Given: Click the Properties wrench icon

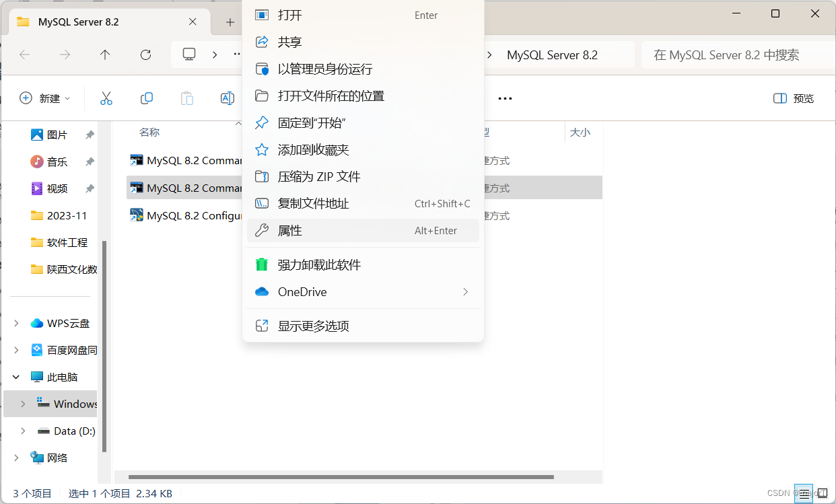Looking at the screenshot, I should click(262, 230).
